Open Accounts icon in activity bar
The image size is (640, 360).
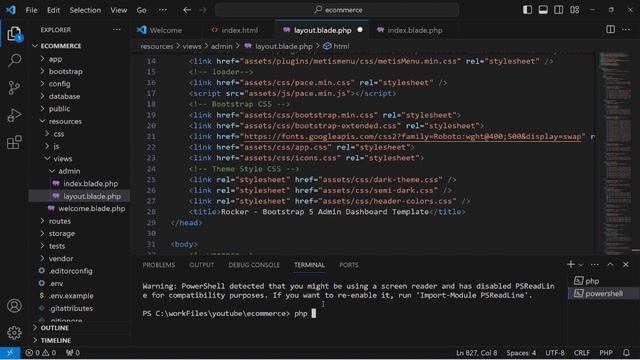click(14, 306)
